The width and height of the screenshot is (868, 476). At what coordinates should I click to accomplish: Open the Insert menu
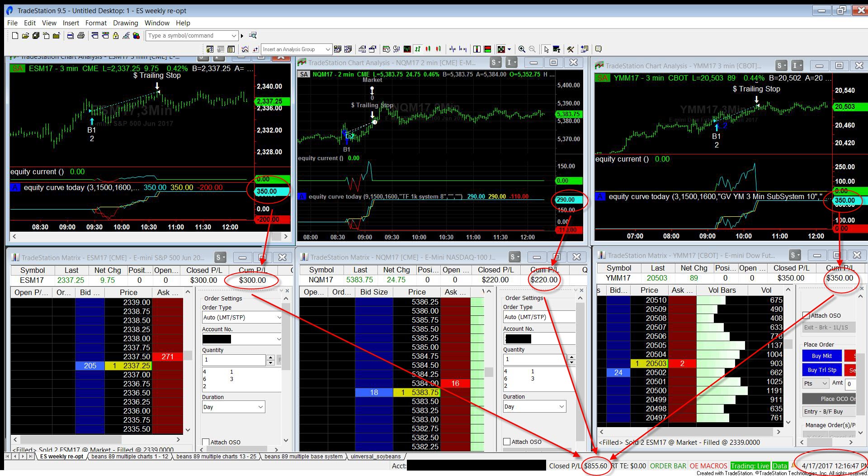(71, 23)
